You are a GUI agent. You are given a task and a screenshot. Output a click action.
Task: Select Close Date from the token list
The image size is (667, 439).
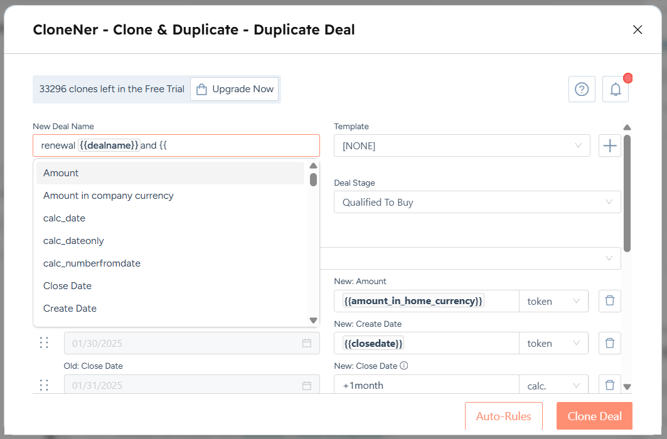click(x=170, y=286)
